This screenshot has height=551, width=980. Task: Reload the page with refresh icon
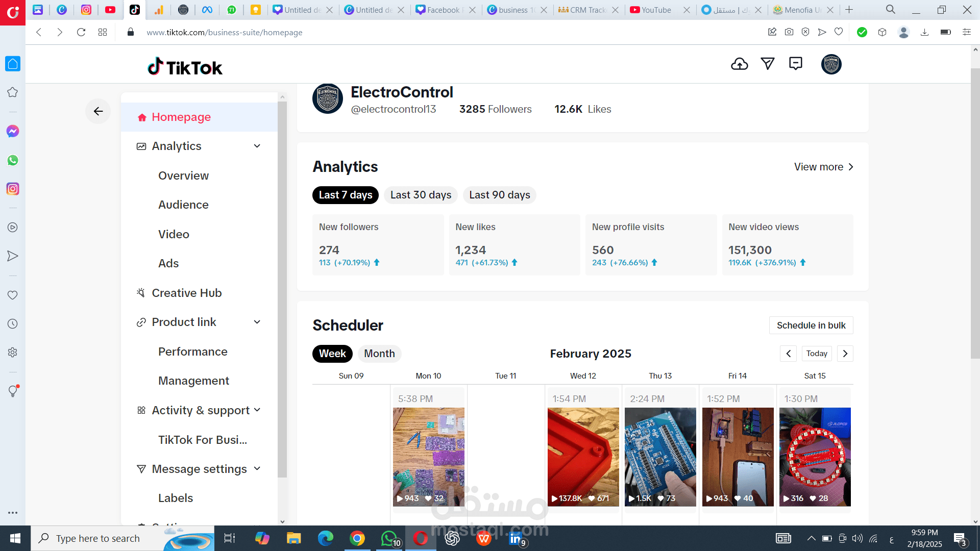81,32
